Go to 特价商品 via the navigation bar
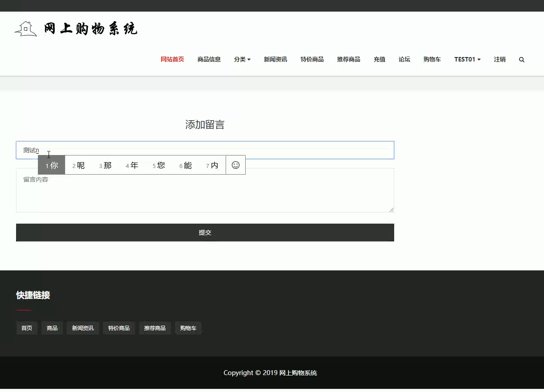544x392 pixels. pyautogui.click(x=312, y=59)
